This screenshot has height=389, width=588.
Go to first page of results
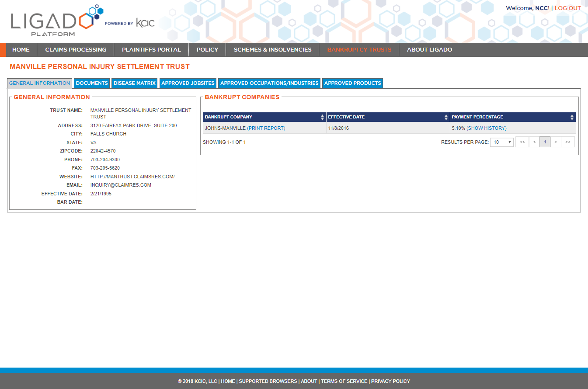(522, 142)
